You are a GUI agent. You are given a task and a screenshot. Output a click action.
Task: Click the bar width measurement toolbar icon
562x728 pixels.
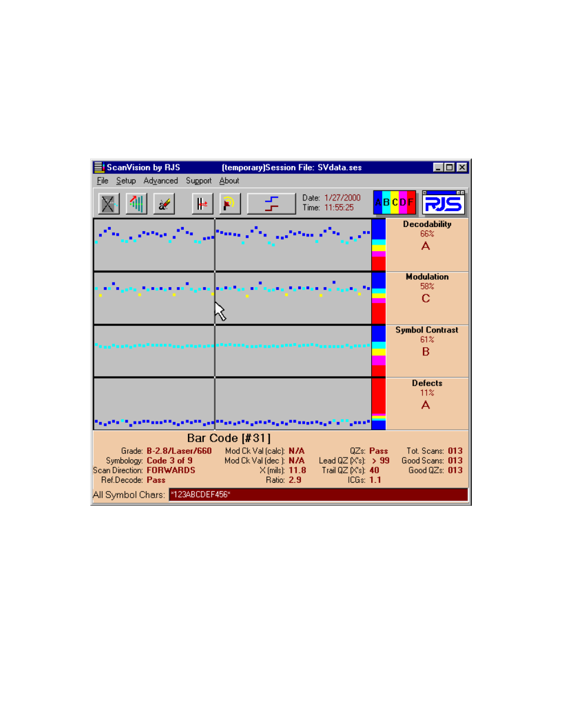point(202,204)
